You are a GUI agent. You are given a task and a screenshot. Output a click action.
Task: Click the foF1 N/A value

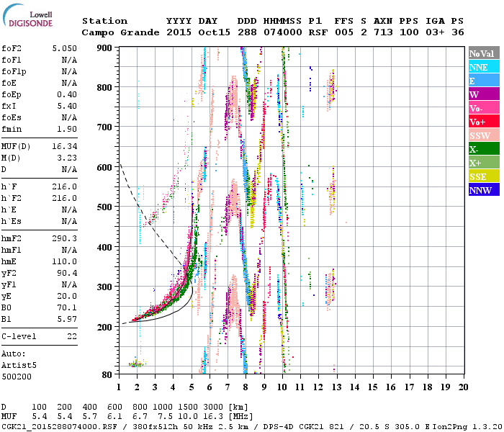(69, 60)
